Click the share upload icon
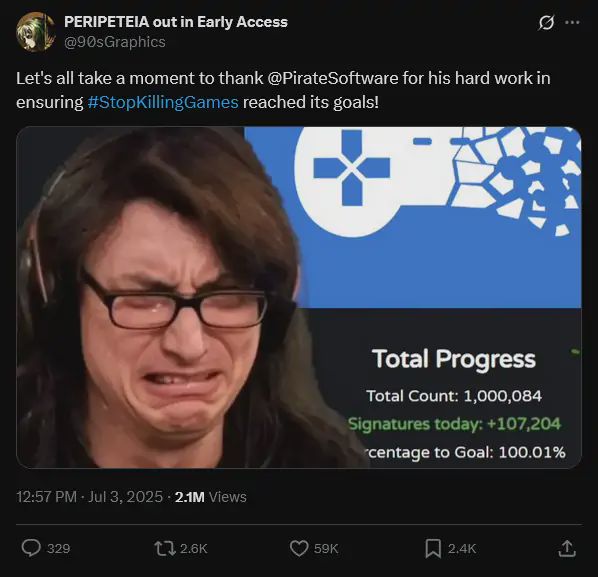 click(x=567, y=548)
